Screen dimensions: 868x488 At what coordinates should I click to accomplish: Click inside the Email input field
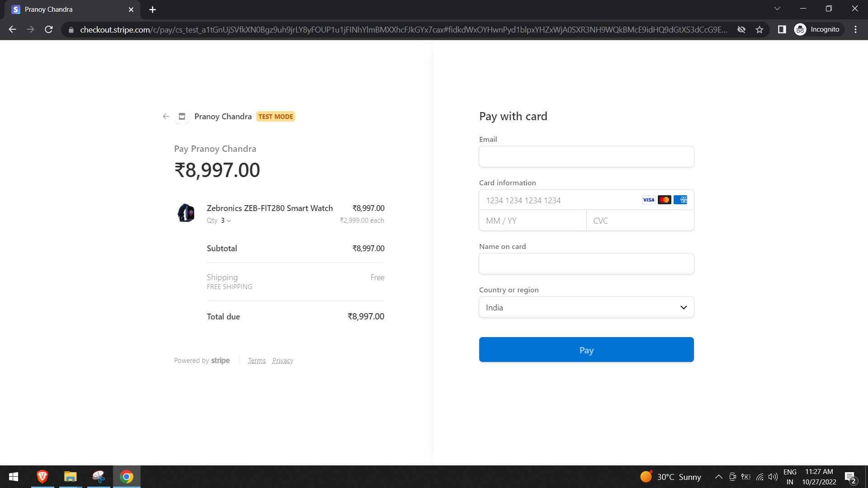586,156
